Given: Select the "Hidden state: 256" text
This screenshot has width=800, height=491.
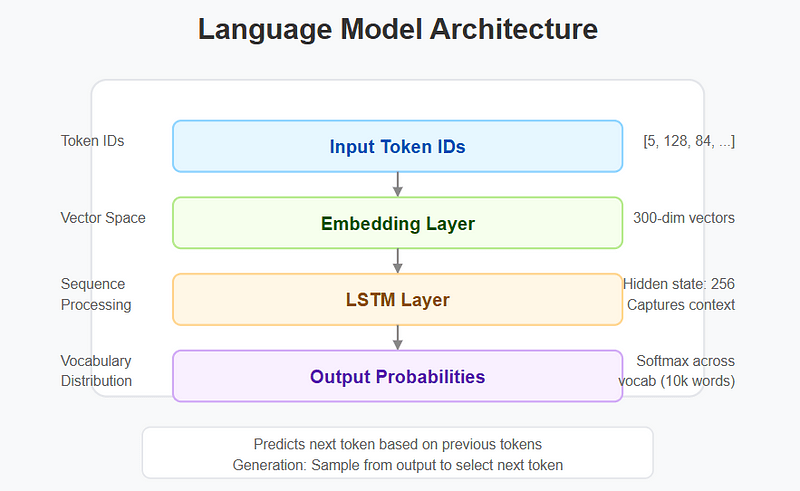Looking at the screenshot, I should 679,284.
